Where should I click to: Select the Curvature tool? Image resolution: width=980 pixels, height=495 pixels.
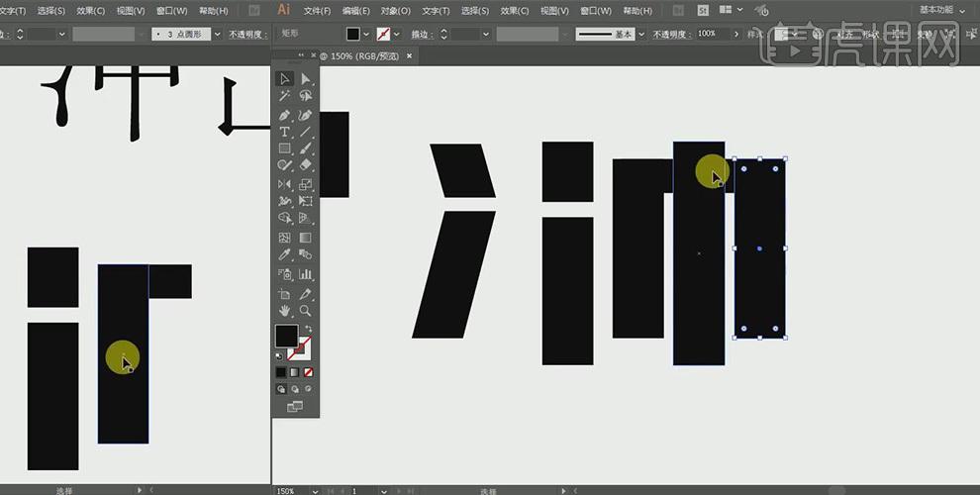[305, 116]
